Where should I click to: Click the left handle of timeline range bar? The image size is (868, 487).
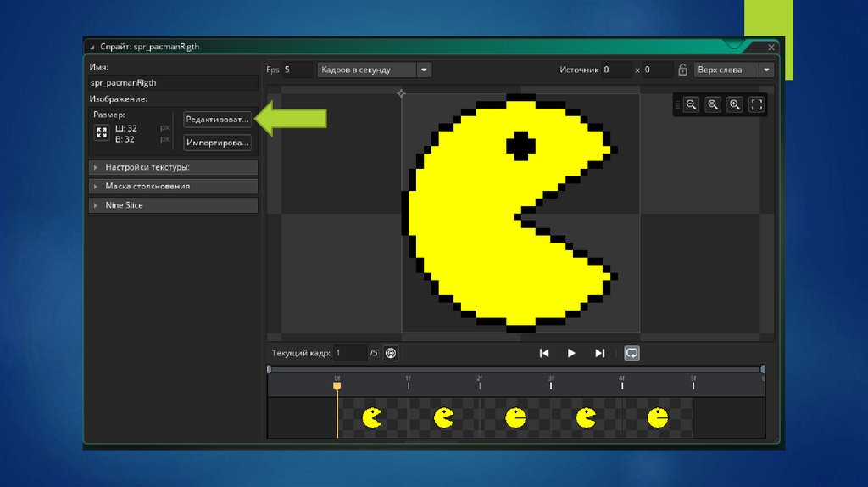pyautogui.click(x=269, y=369)
